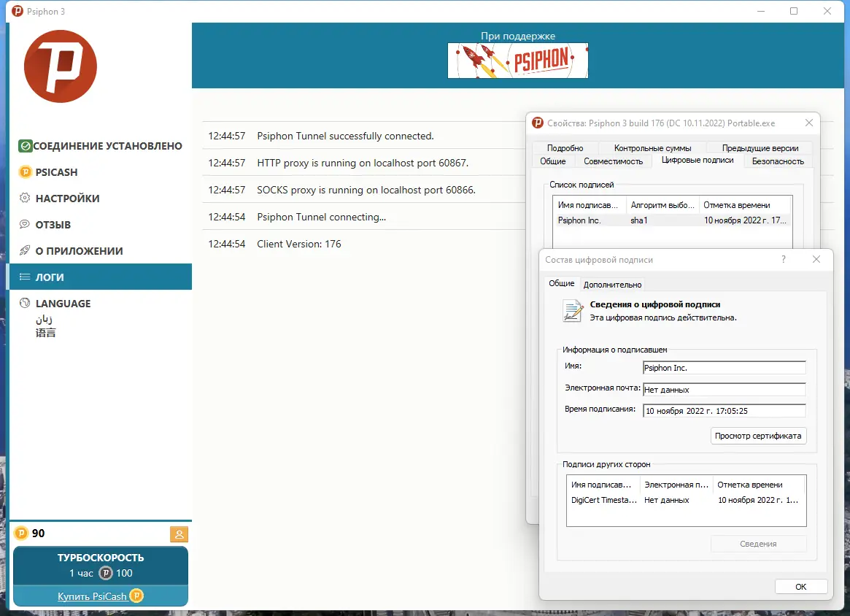Screen dimensions: 850x616
Task: Click the PsiCash coin icon in sidebar menu
Action: coord(25,172)
